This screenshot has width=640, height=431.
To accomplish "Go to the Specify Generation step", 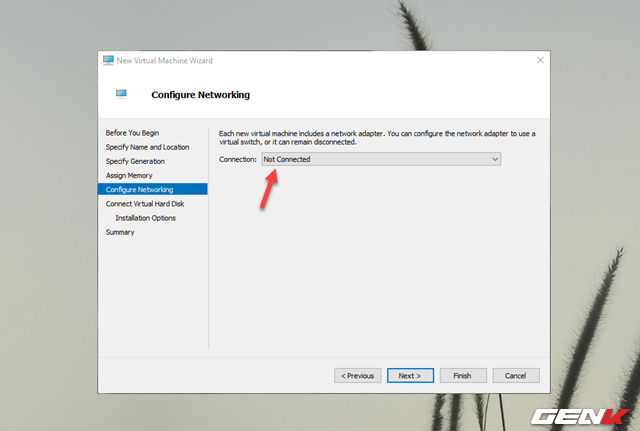I will coord(135,161).
